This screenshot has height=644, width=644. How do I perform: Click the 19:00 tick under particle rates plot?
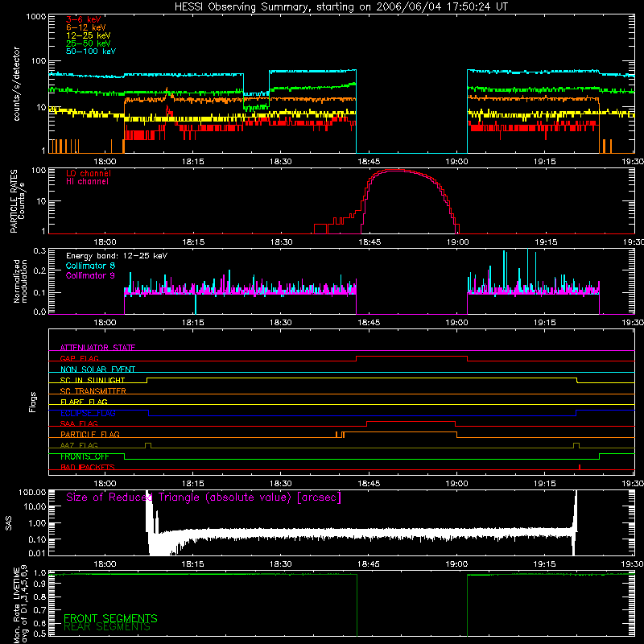point(457,242)
